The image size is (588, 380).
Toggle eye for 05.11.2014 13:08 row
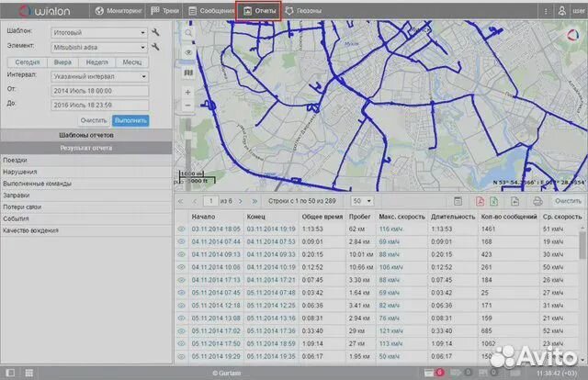tap(181, 319)
